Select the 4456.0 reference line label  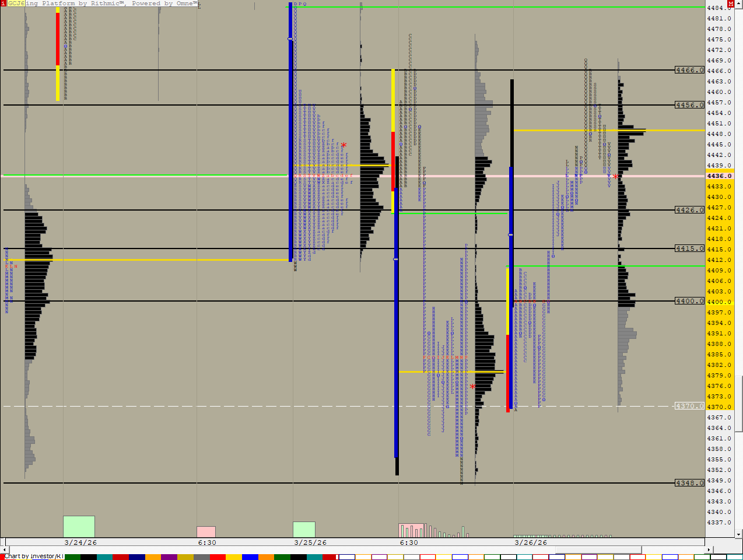point(689,105)
